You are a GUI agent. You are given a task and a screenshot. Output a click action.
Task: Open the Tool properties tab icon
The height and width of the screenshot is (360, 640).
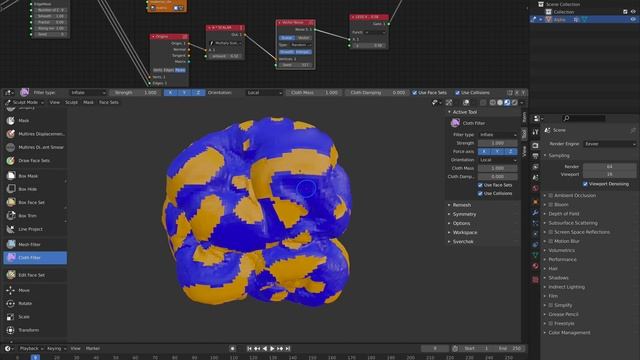pyautogui.click(x=536, y=132)
